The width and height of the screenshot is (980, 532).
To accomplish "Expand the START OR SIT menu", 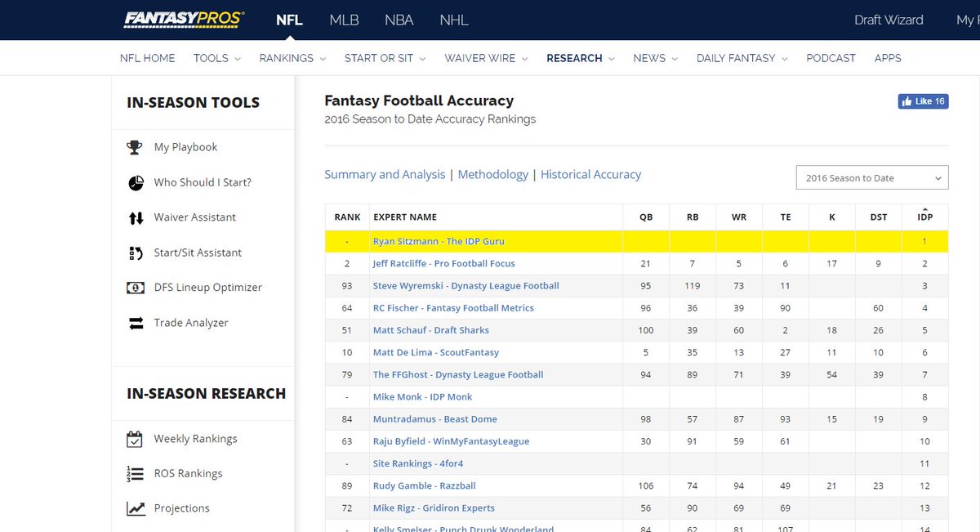I will (385, 58).
